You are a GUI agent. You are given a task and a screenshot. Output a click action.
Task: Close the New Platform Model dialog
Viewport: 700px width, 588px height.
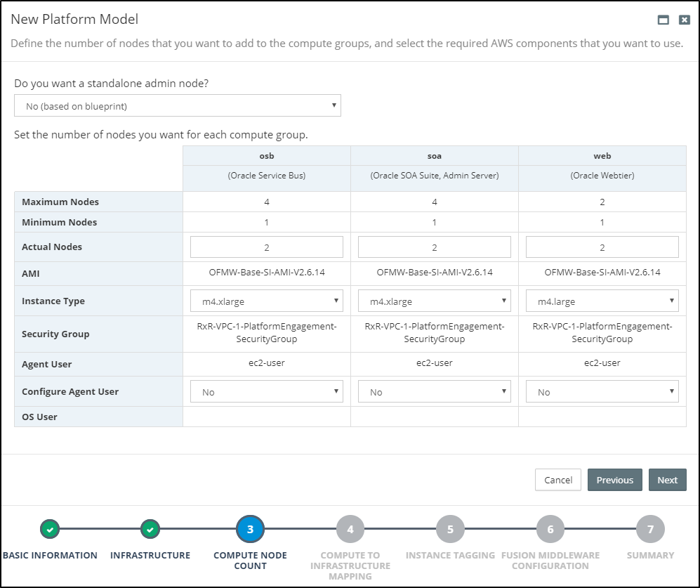(684, 20)
